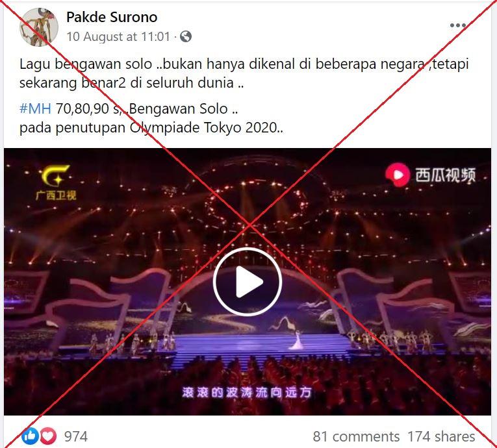The image size is (497, 448).
Task: Click the public globe privacy icon
Action: click(186, 36)
